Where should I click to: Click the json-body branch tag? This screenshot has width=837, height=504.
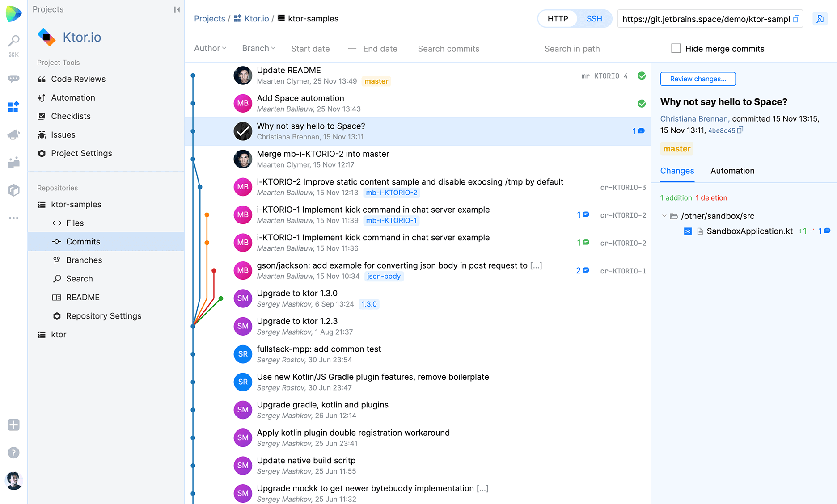(x=384, y=276)
